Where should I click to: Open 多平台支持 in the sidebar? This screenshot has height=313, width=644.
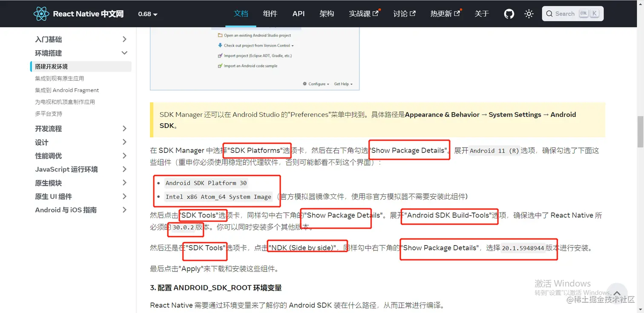click(49, 114)
